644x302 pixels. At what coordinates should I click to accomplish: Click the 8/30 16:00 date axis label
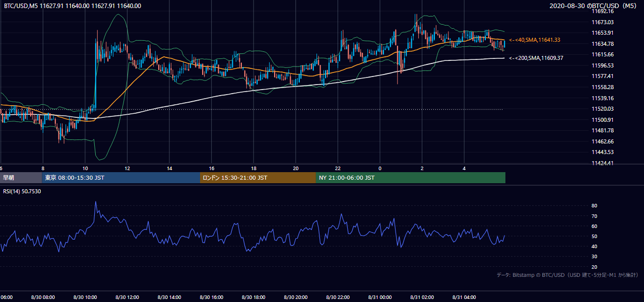pyautogui.click(x=212, y=297)
